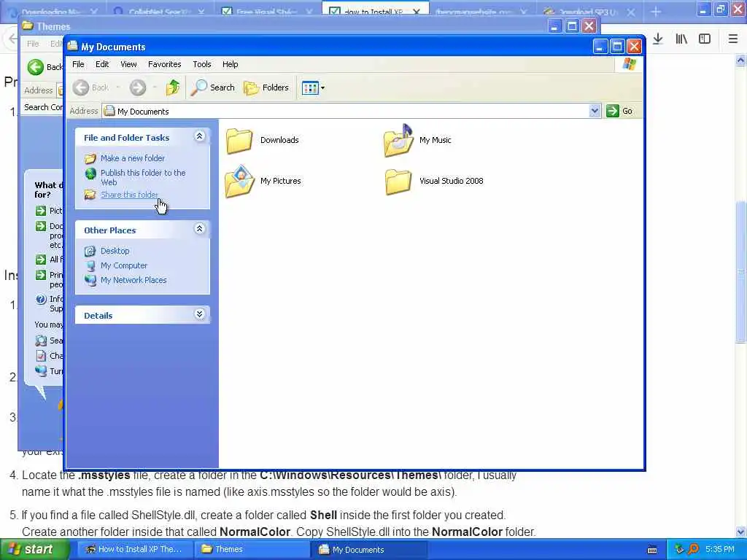The width and height of the screenshot is (747, 560).
Task: Open My Network Places link
Action: [x=133, y=280]
